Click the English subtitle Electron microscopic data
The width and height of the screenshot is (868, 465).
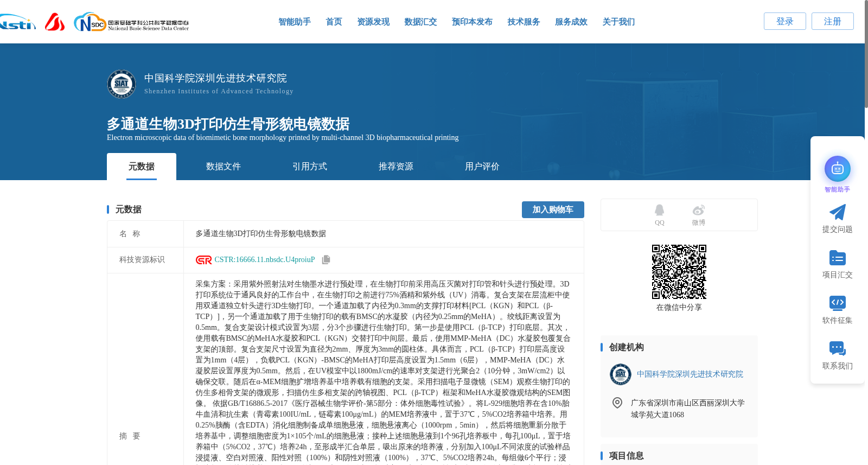point(283,138)
